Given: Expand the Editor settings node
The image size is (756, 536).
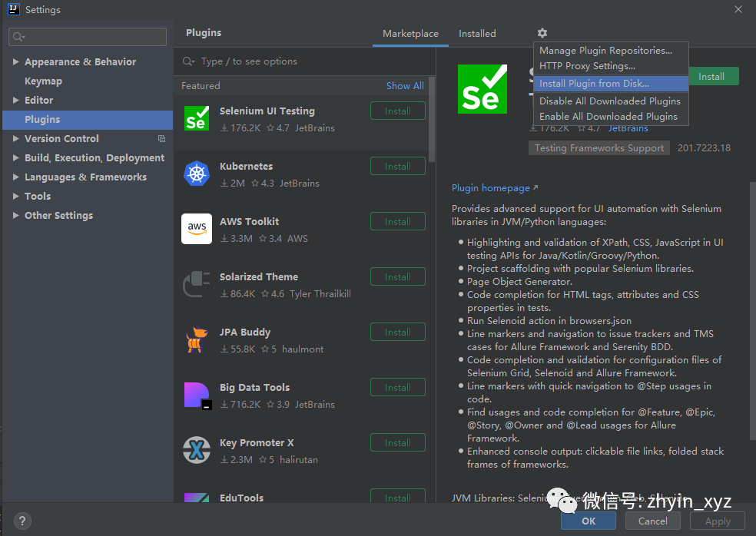Looking at the screenshot, I should [16, 101].
